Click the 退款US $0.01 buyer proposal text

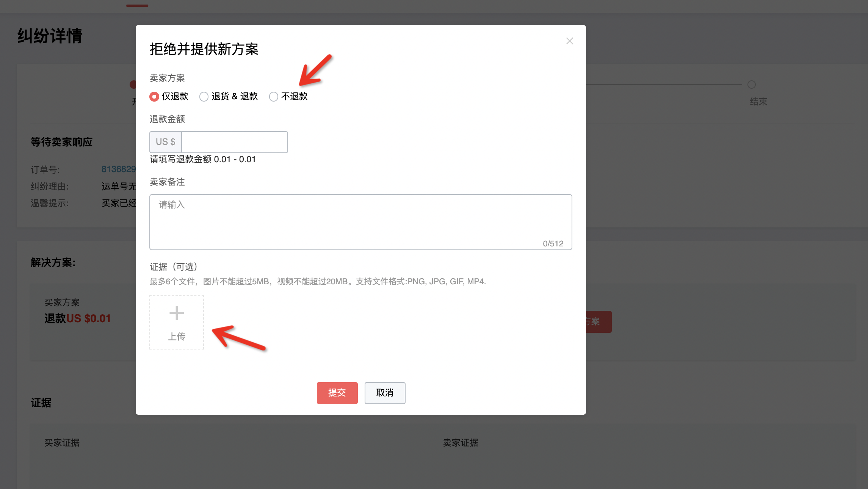coord(78,318)
